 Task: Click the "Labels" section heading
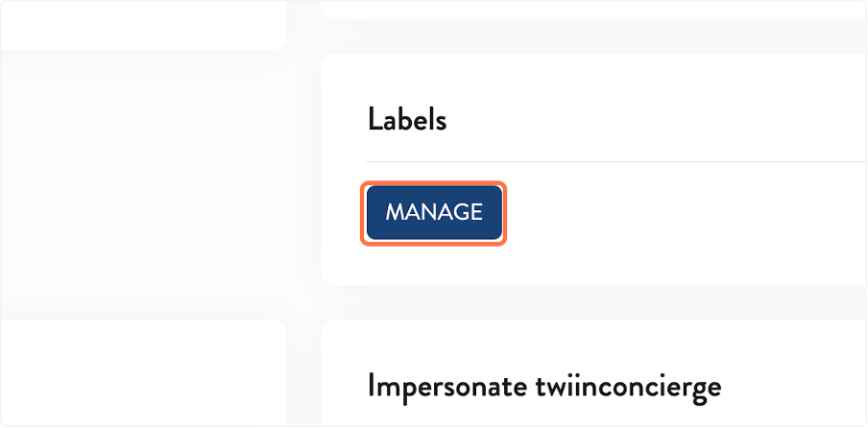407,120
